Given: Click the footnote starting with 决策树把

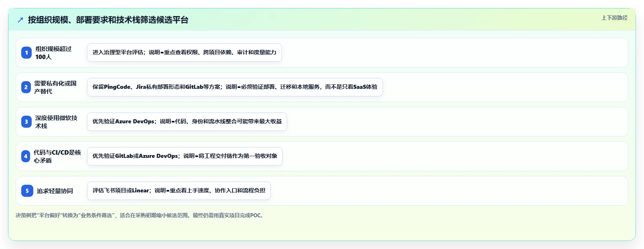Looking at the screenshot, I should coord(140,215).
